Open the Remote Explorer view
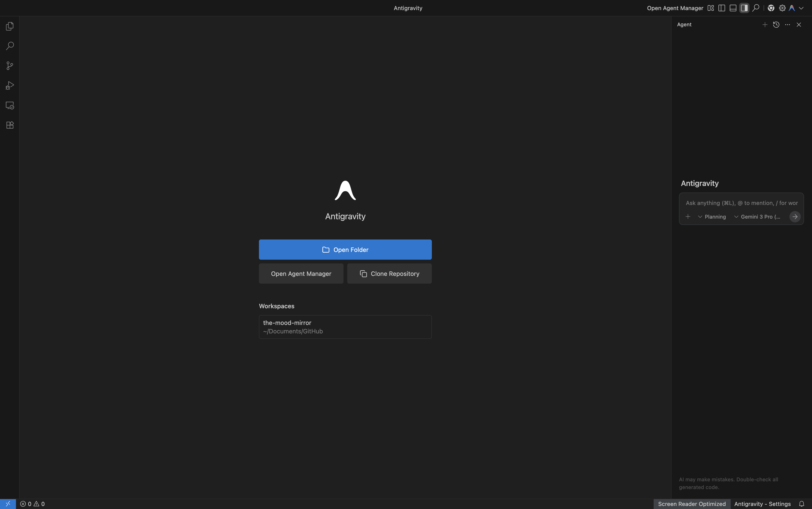 pos(10,105)
